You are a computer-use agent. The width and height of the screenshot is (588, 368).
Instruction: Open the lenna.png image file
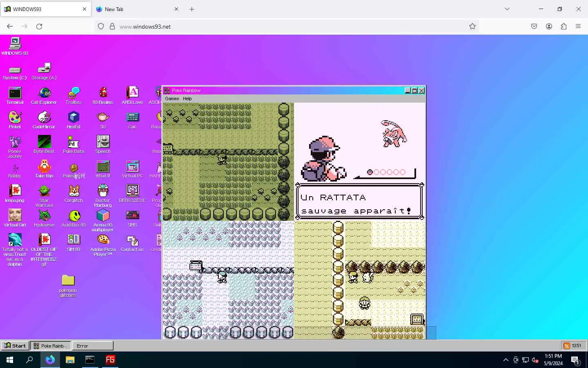(x=15, y=194)
